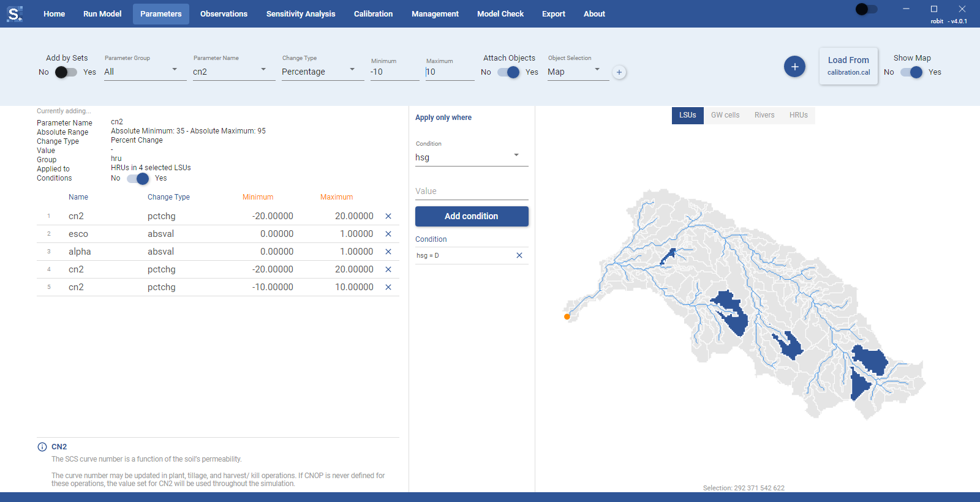Open the Run Model menu

102,13
